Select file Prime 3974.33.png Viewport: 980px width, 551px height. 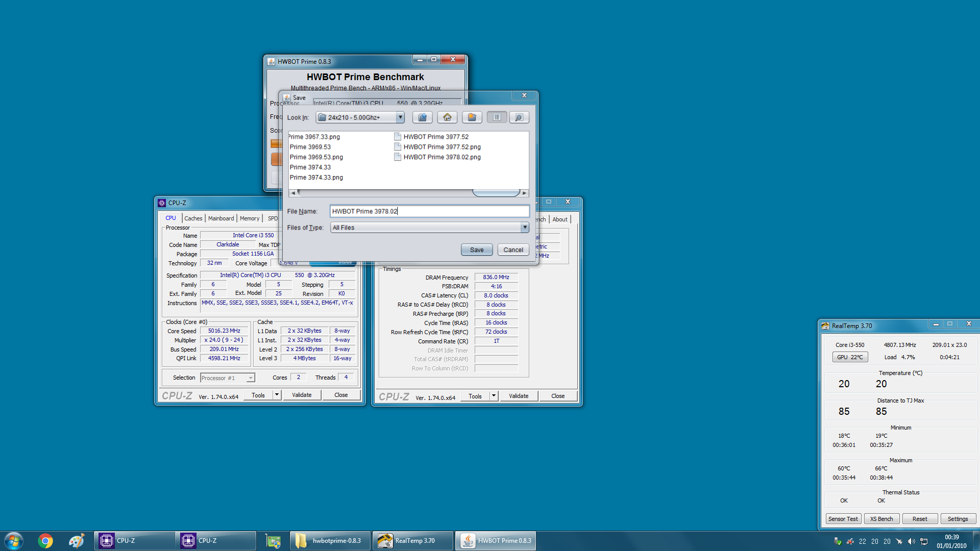point(316,178)
